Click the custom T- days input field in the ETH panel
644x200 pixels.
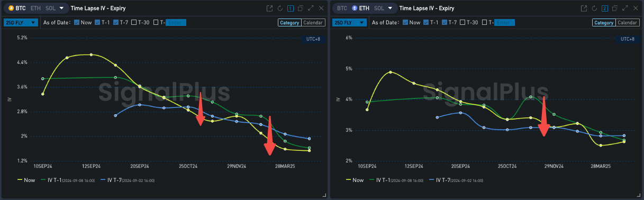pyautogui.click(x=505, y=22)
